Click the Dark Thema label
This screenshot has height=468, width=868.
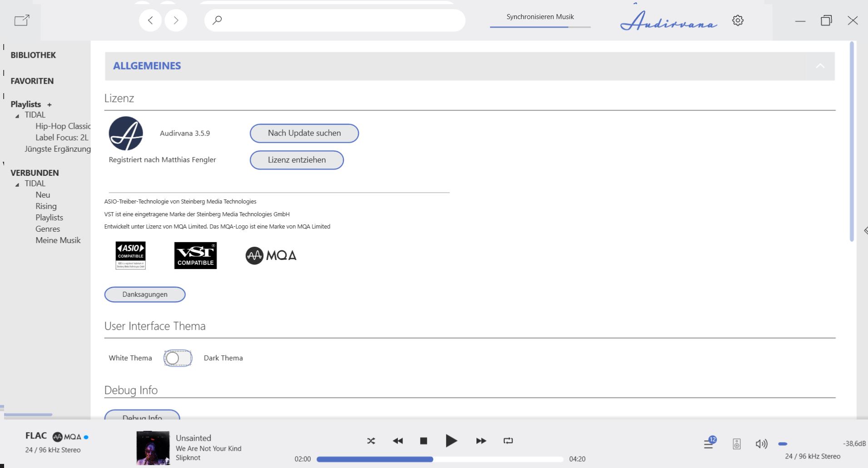[x=223, y=358]
